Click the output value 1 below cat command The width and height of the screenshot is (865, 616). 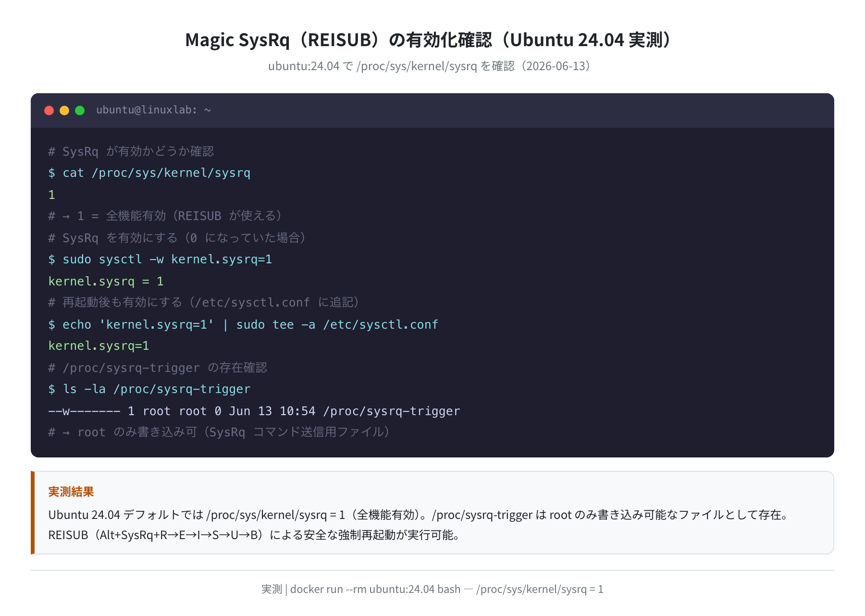51,195
